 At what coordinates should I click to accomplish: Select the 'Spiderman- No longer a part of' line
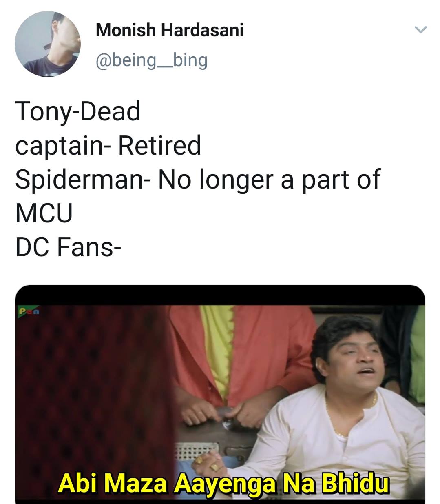pyautogui.click(x=198, y=180)
